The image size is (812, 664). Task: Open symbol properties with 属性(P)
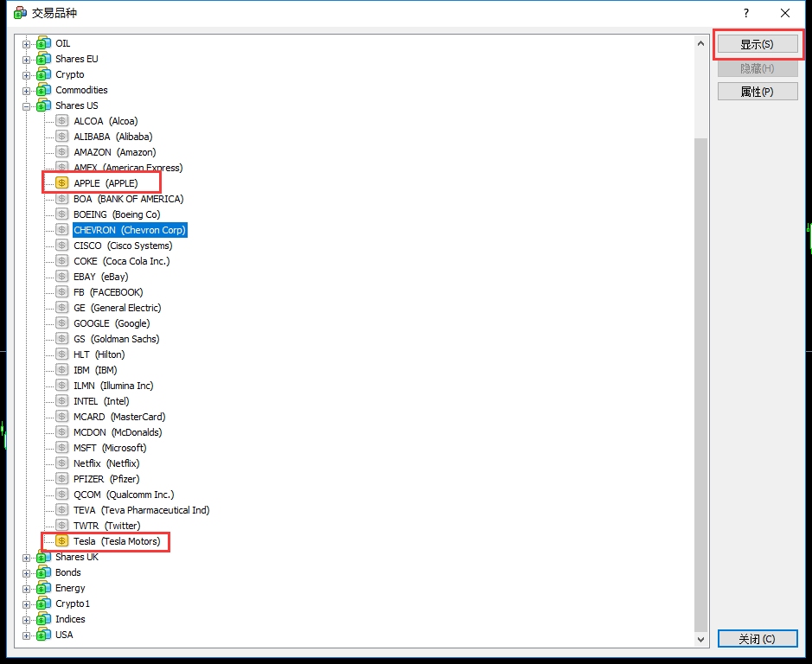[x=758, y=92]
